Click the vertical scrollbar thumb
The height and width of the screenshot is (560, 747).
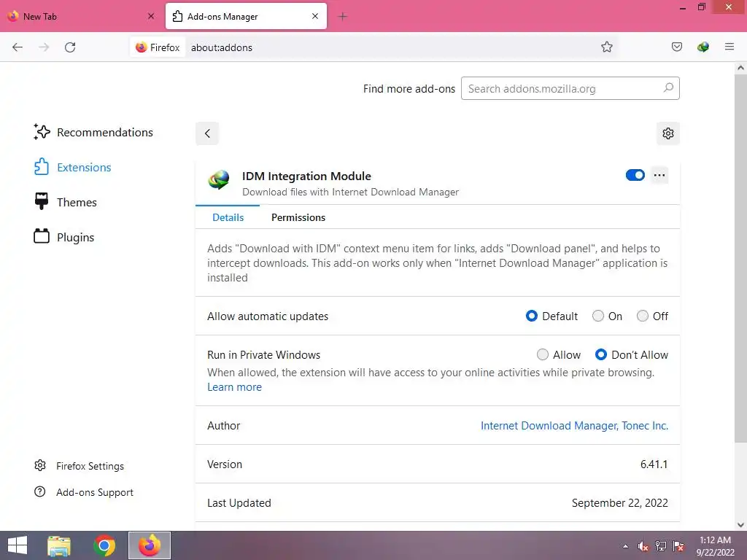click(740, 258)
